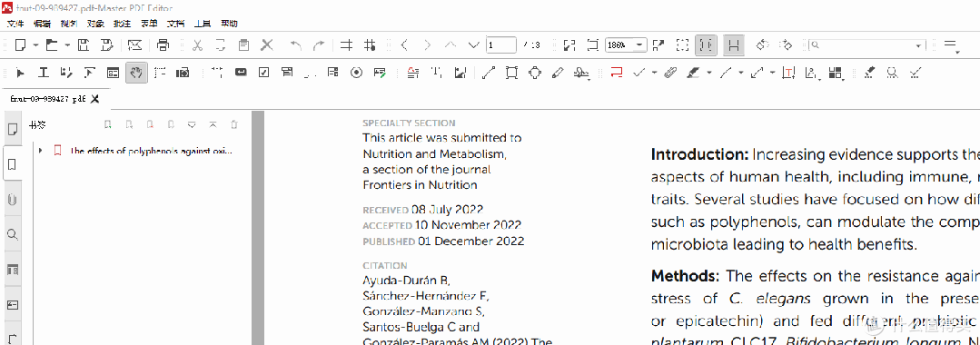Image resolution: width=980 pixels, height=345 pixels.
Task: Insert a Signature form field
Action: pyautogui.click(x=380, y=74)
